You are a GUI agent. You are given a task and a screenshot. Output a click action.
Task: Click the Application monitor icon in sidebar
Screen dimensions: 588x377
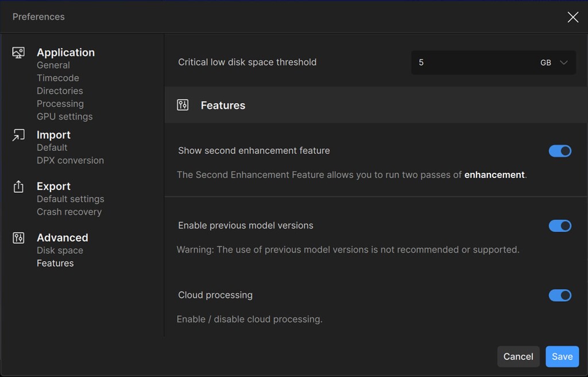point(18,53)
